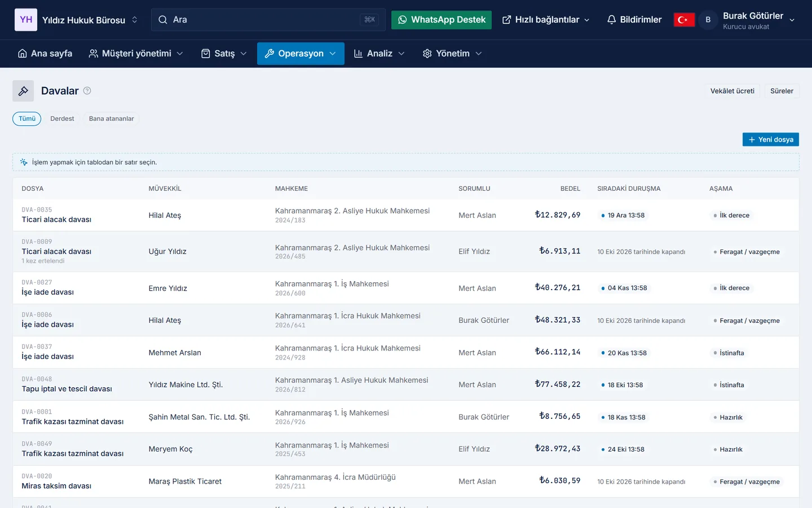Switch to the Bana atananlar filter tab
Screen dimensions: 812x508
[112, 119]
